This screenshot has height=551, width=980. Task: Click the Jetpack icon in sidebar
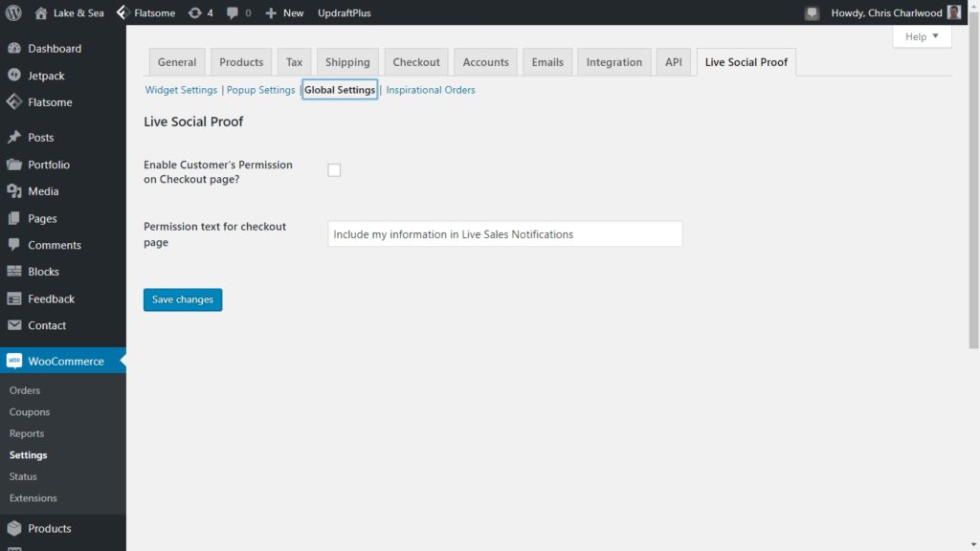(14, 75)
